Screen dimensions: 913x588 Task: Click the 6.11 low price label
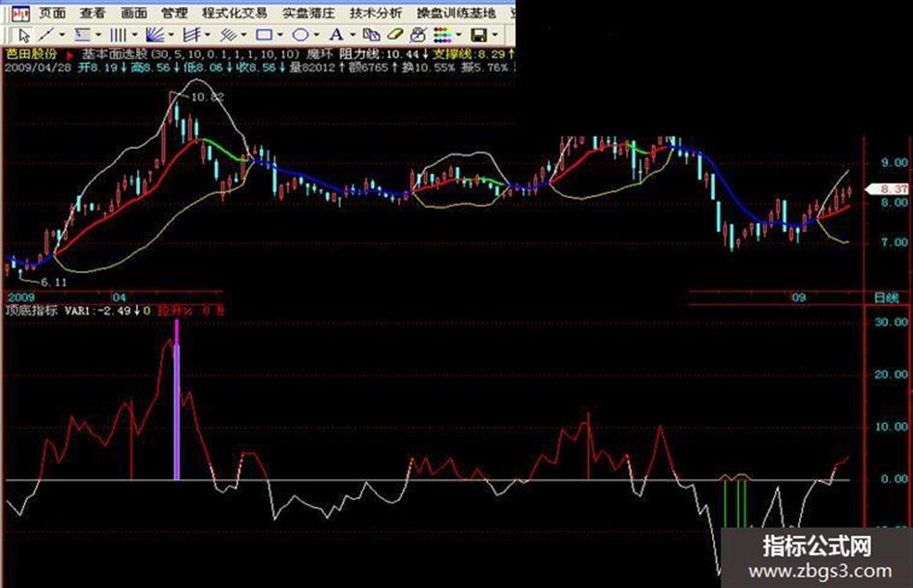[x=53, y=282]
